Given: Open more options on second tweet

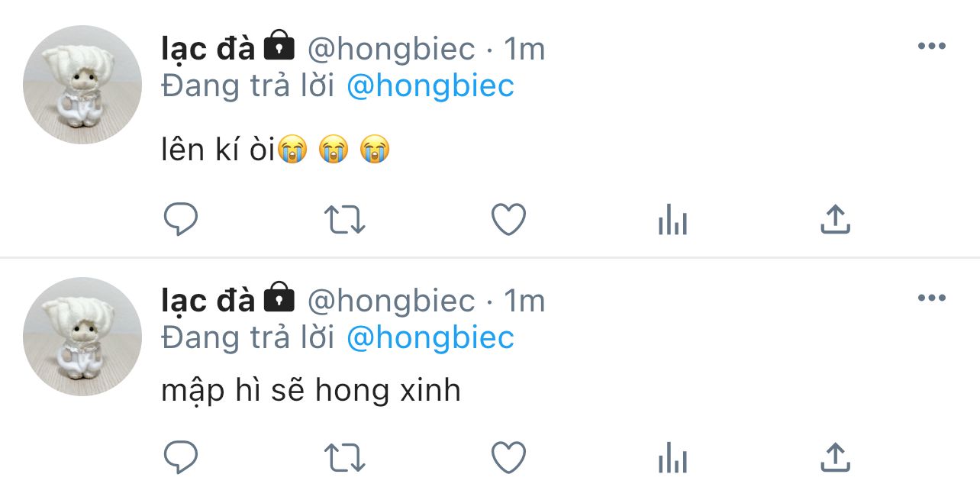Looking at the screenshot, I should tap(931, 298).
